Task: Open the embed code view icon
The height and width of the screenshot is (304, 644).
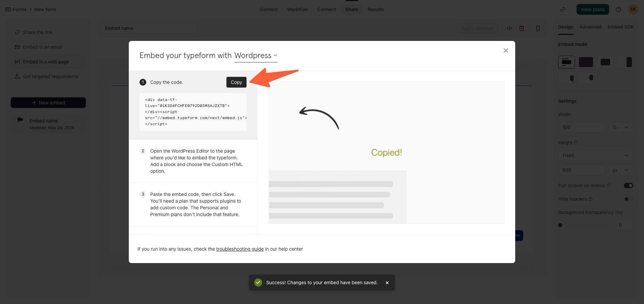Action: tap(509, 28)
